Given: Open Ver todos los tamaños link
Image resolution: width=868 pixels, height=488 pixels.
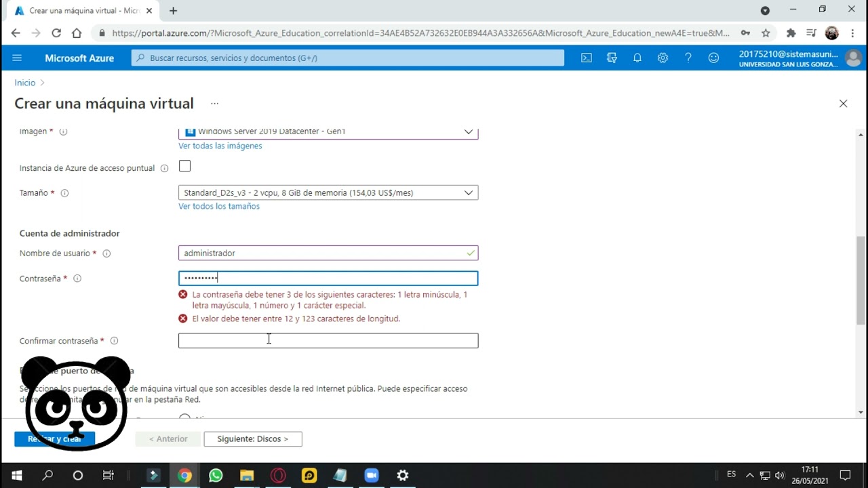Looking at the screenshot, I should [219, 206].
